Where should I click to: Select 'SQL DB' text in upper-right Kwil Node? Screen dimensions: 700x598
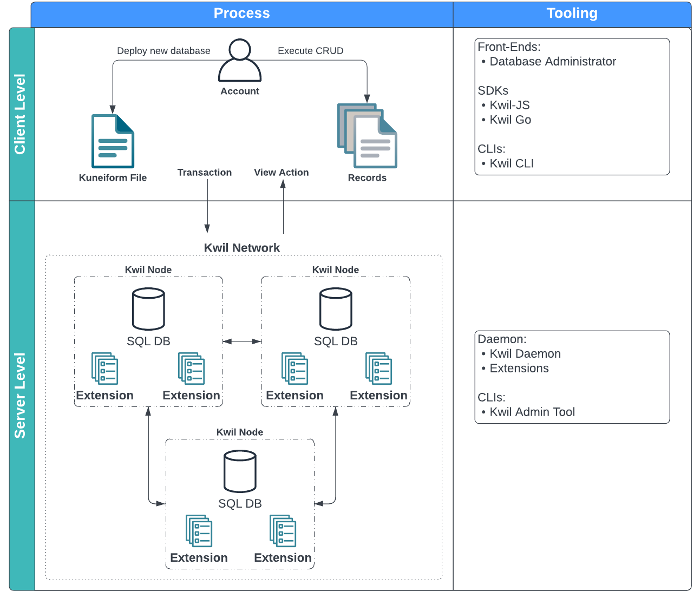[336, 341]
